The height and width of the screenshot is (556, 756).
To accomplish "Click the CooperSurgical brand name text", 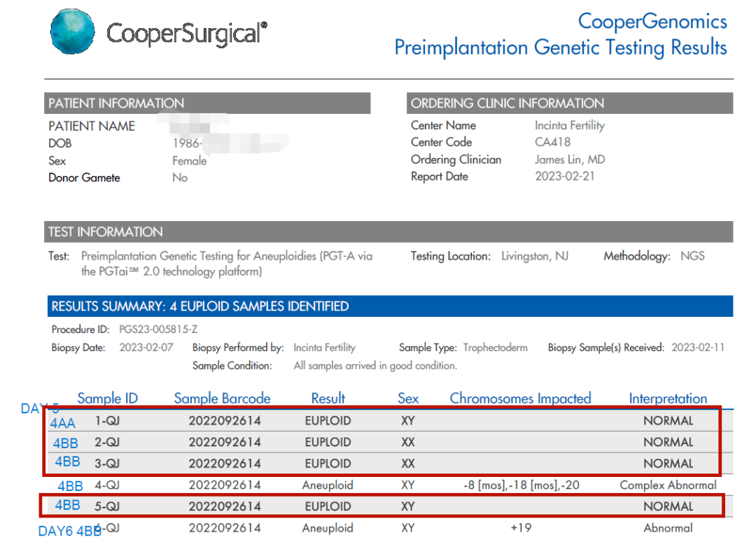I will (187, 33).
